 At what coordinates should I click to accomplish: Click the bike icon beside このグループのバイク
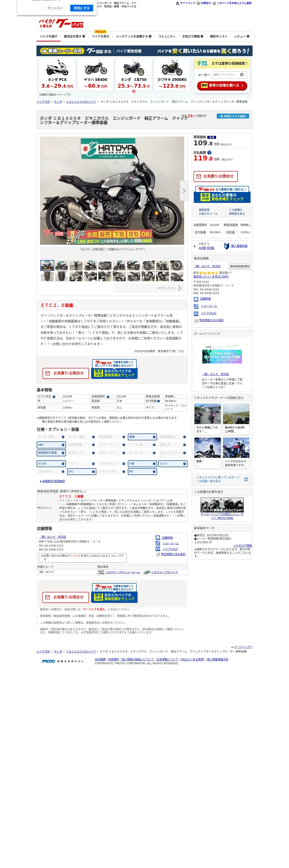click(x=147, y=572)
